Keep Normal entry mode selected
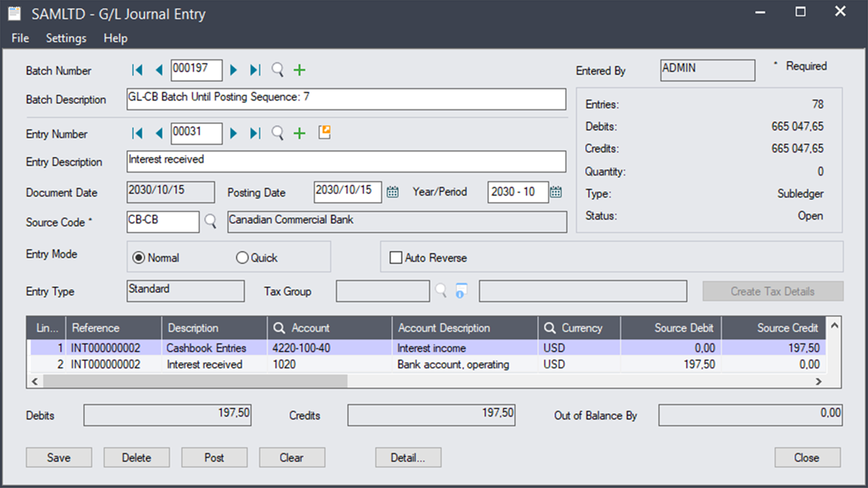Image resolution: width=868 pixels, height=488 pixels. 139,257
